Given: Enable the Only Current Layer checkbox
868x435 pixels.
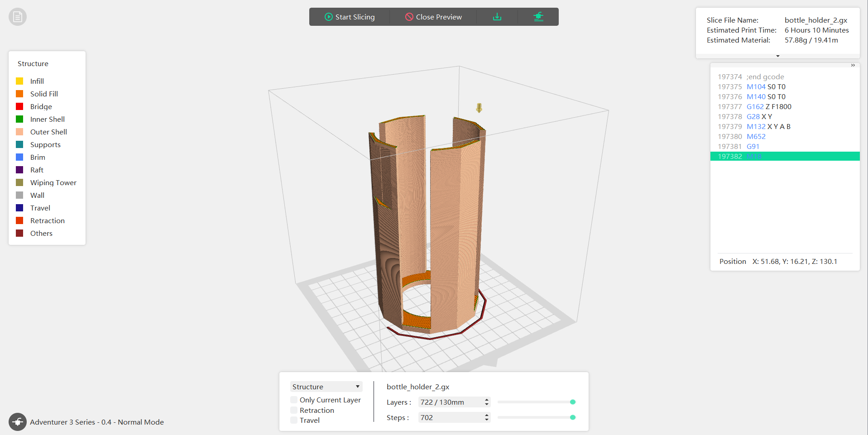Looking at the screenshot, I should click(294, 400).
